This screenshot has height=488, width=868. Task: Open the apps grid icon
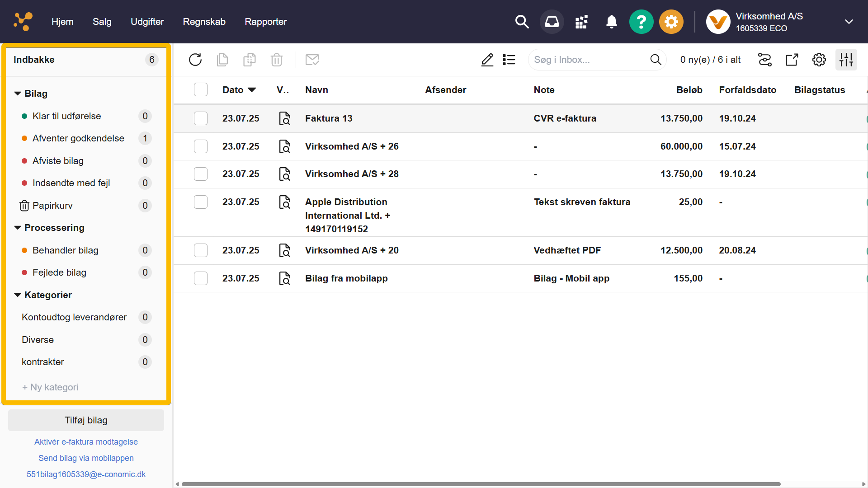[x=581, y=22]
